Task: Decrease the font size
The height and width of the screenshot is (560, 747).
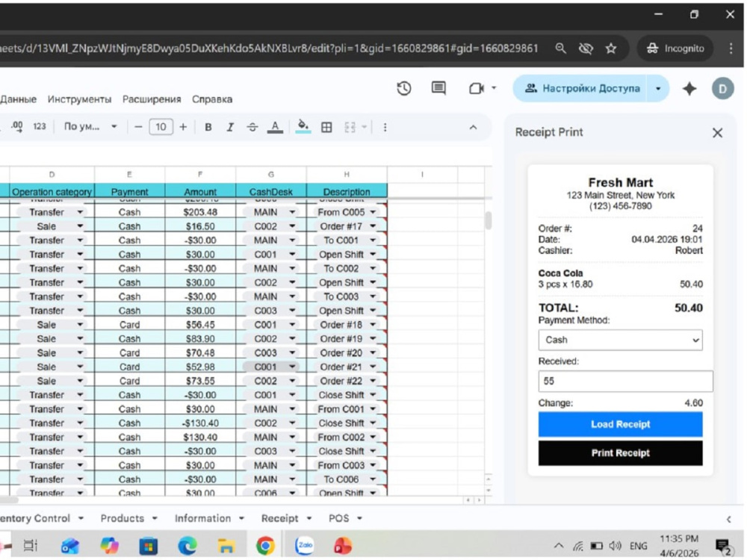Action: point(138,127)
